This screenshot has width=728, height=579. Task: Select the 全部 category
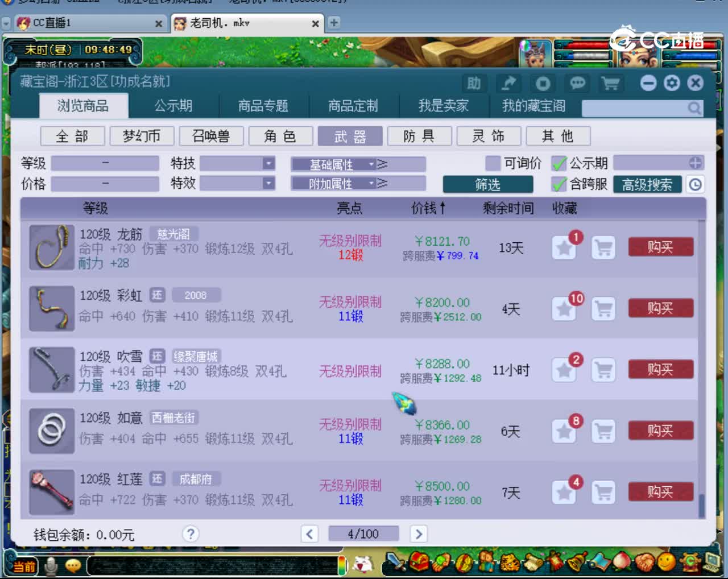(x=72, y=136)
